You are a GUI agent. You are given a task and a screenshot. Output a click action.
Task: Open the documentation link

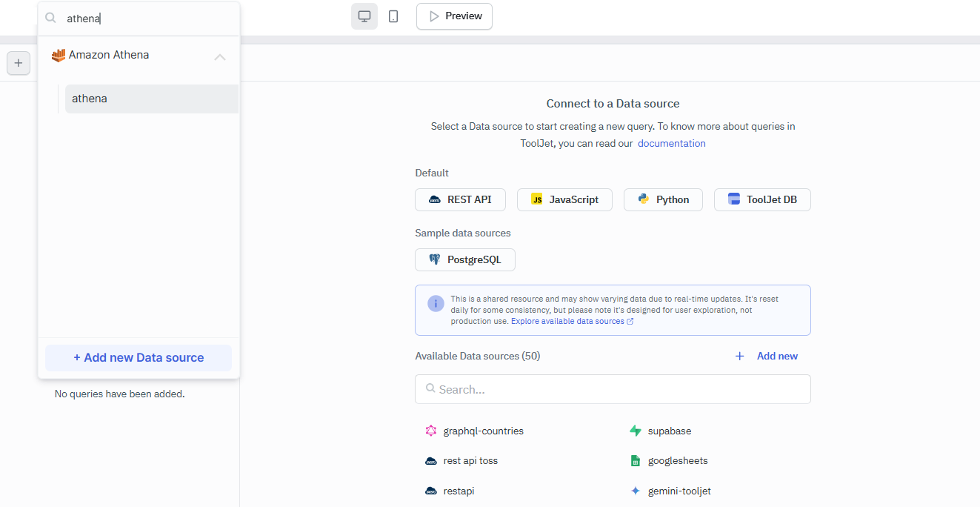point(671,144)
